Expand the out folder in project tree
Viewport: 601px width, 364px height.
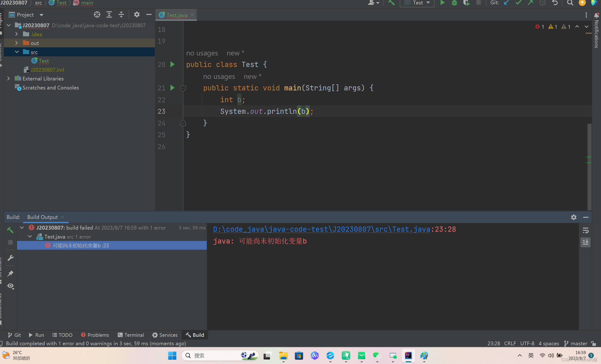point(16,43)
